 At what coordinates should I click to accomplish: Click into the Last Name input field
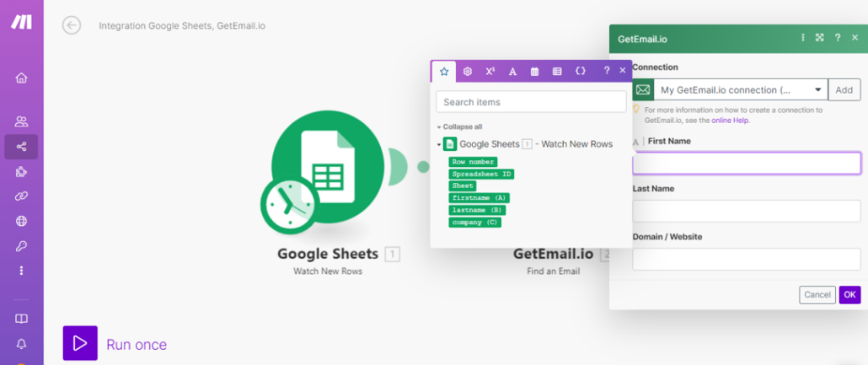746,211
